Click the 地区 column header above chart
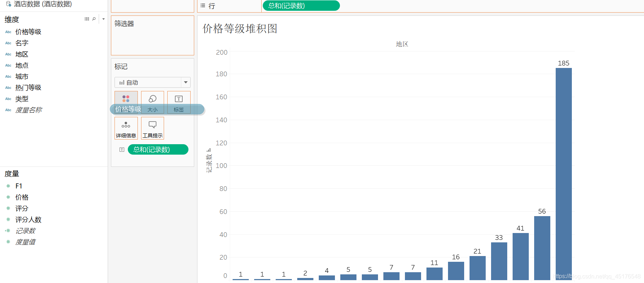Viewport: 644px width, 283px height. pyautogui.click(x=402, y=44)
